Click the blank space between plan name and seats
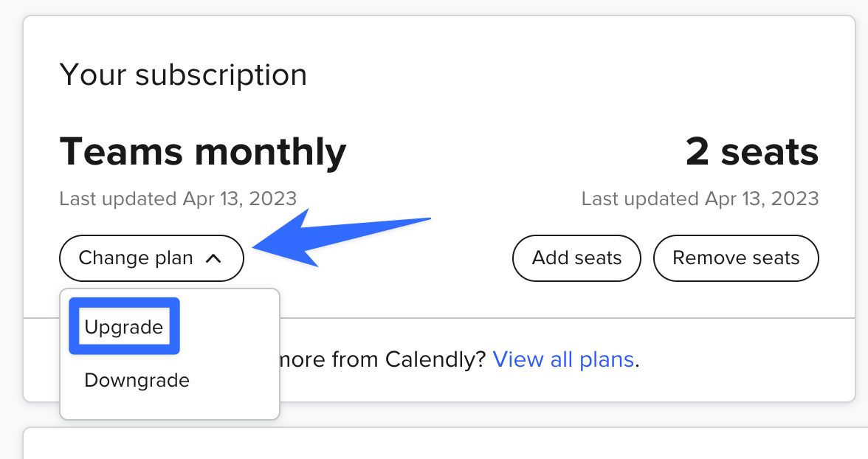The height and width of the screenshot is (459, 868). pos(509,152)
